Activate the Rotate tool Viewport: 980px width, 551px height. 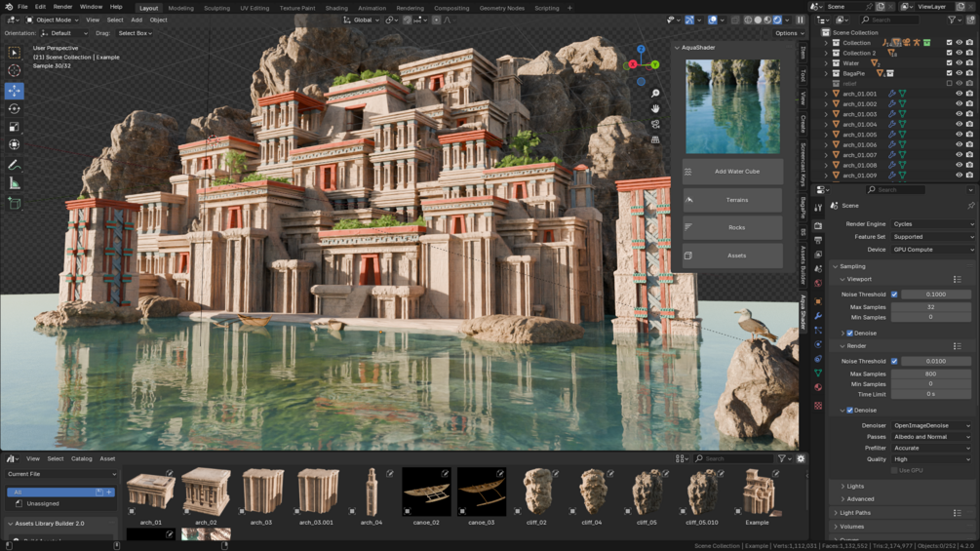tap(14, 108)
